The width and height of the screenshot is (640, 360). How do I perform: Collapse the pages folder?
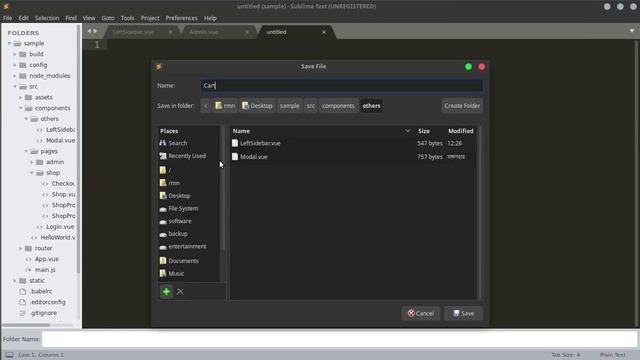tap(26, 151)
